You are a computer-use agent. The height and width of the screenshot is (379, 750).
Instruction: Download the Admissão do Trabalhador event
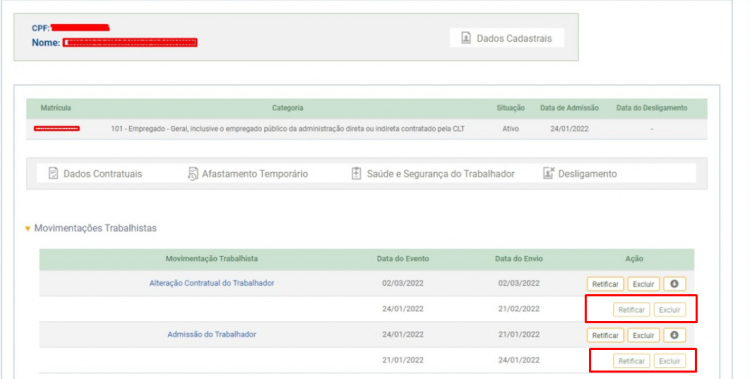[674, 335]
